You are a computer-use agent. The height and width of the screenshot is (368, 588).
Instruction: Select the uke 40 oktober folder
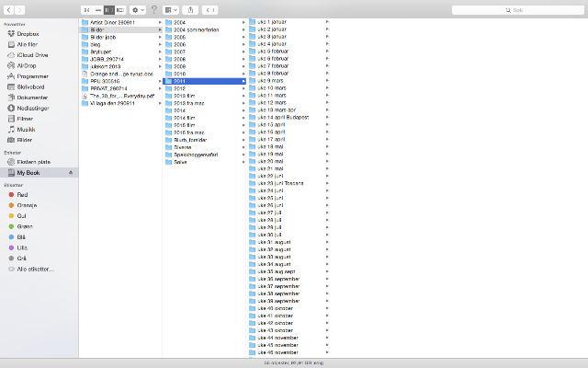288,308
